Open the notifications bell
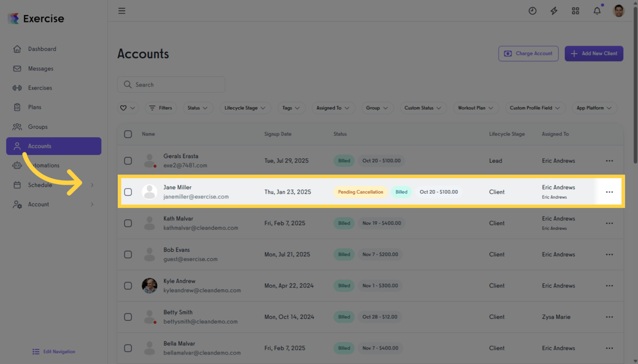638x364 pixels. (597, 10)
